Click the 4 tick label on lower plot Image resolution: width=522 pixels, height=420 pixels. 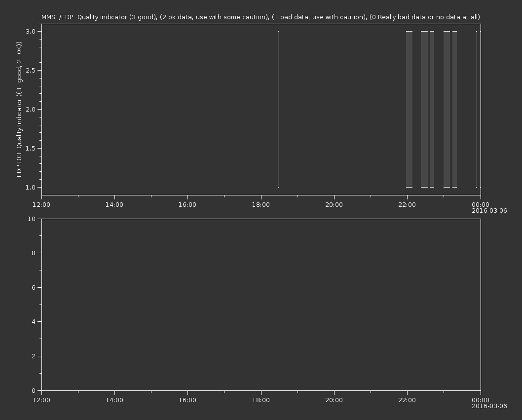[34, 322]
